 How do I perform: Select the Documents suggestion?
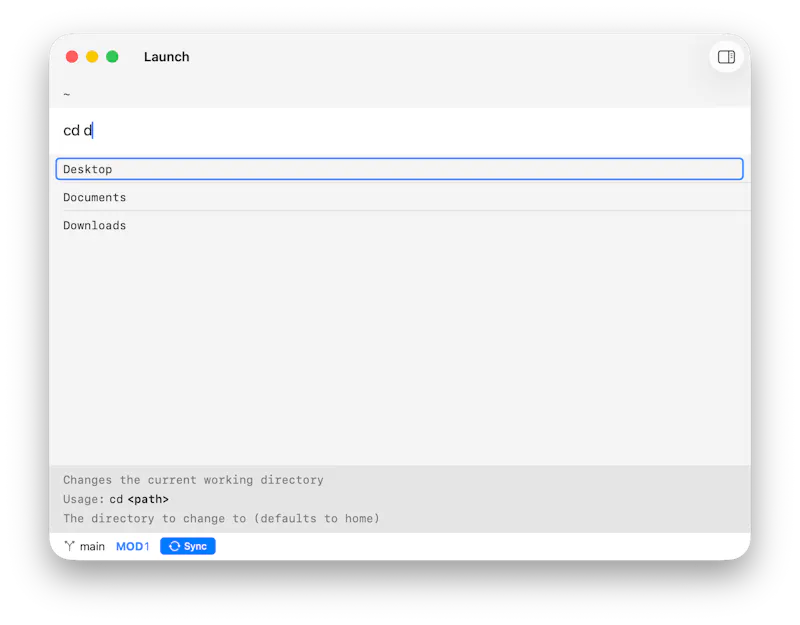pyautogui.click(x=399, y=197)
